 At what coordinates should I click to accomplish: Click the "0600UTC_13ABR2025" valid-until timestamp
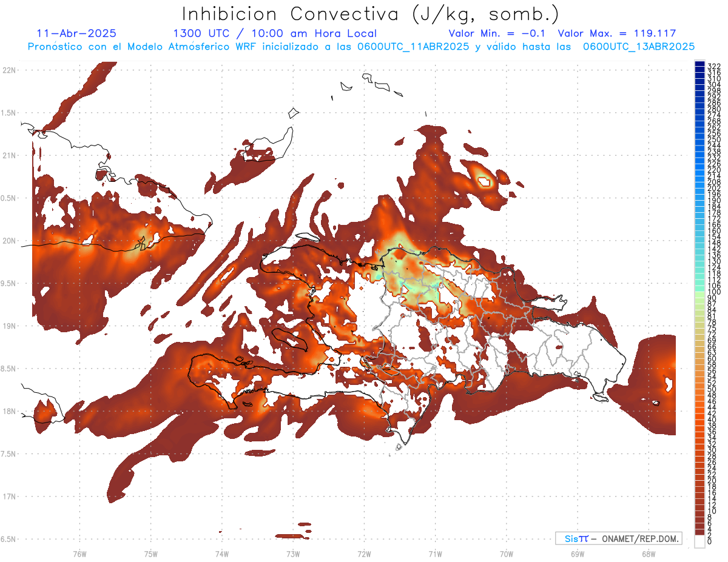point(639,46)
